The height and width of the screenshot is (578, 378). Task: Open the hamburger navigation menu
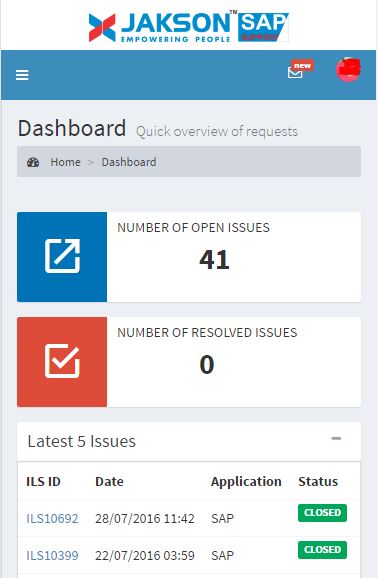tap(22, 75)
